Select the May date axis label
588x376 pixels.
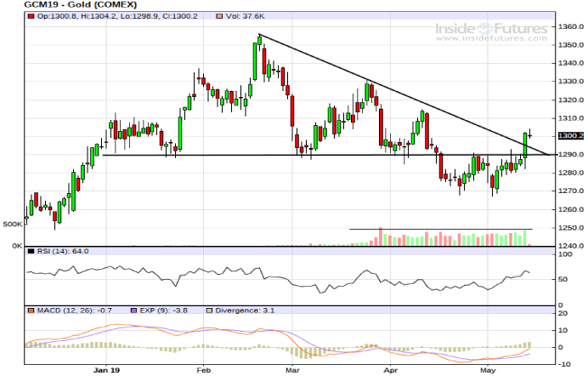click(x=486, y=371)
